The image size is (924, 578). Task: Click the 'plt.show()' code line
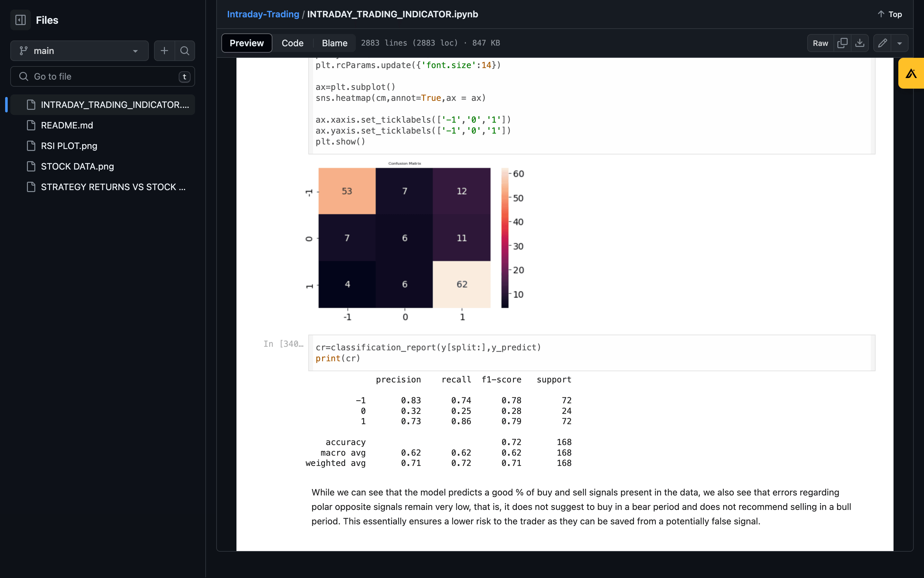(x=340, y=141)
